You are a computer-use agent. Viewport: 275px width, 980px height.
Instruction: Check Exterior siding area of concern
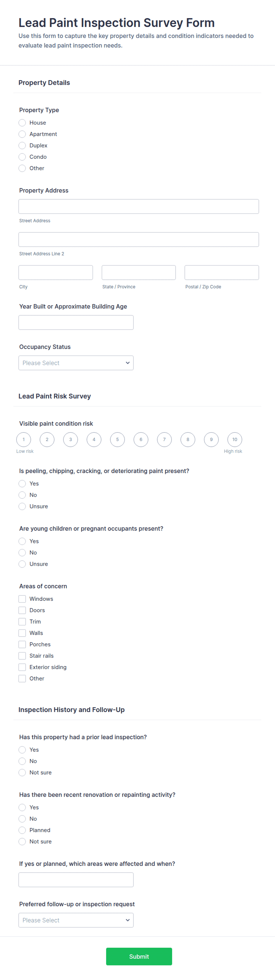22,667
